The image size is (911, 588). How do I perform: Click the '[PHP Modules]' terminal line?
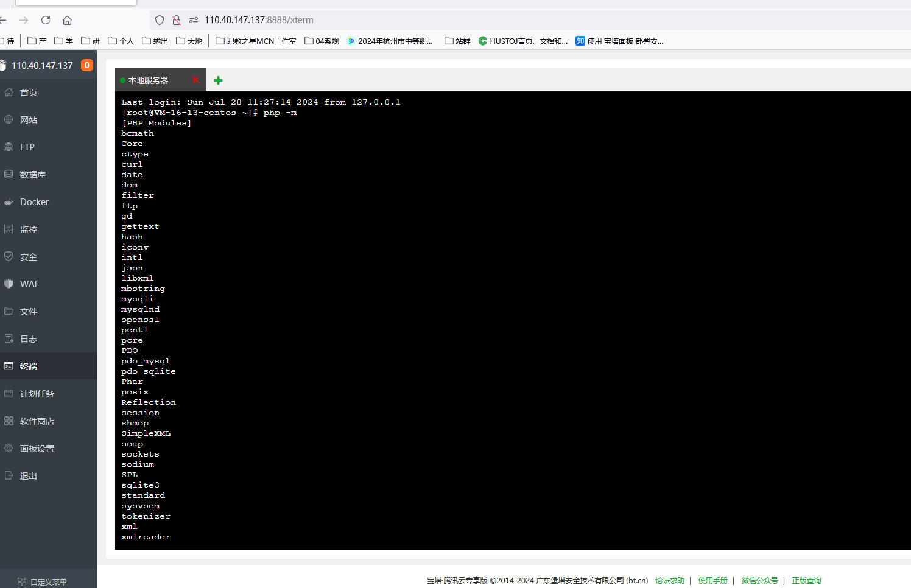coord(157,123)
